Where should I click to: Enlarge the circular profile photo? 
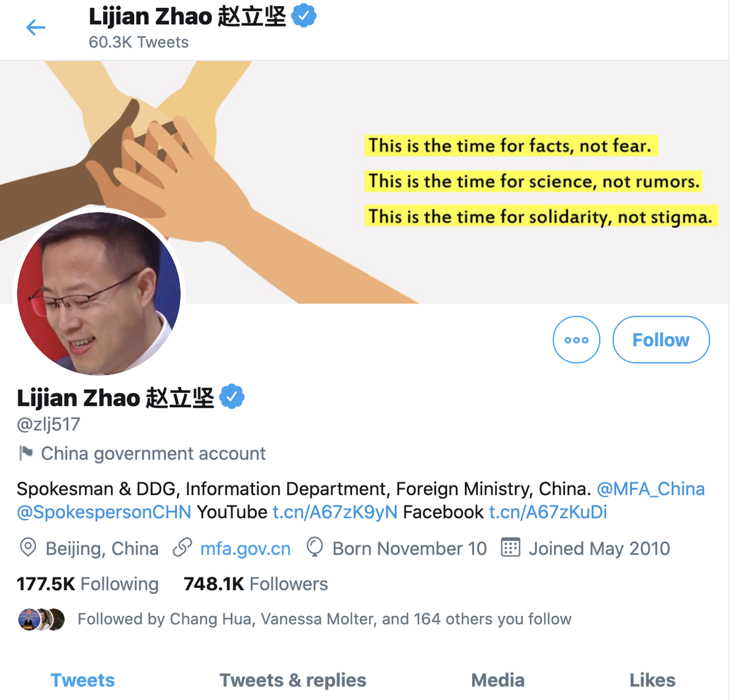pyautogui.click(x=99, y=294)
